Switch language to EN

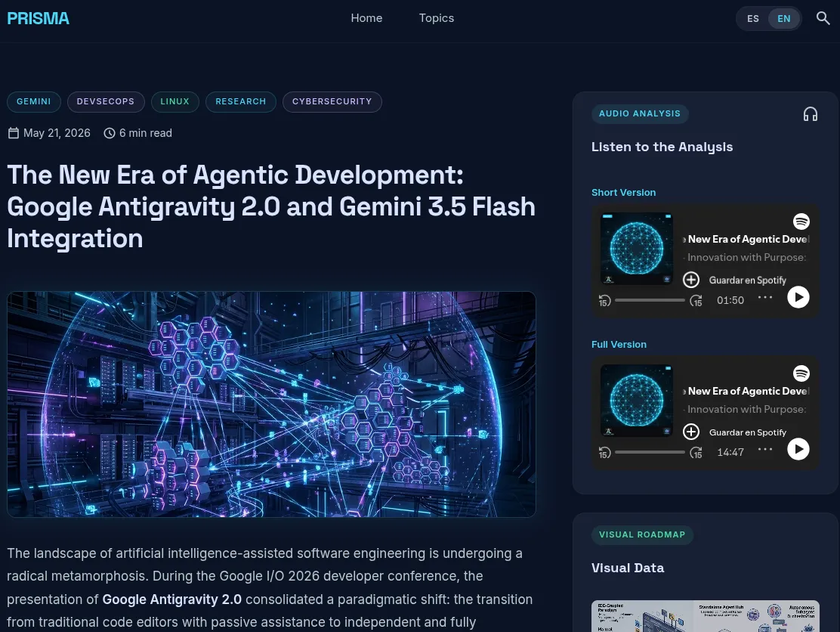coord(784,19)
